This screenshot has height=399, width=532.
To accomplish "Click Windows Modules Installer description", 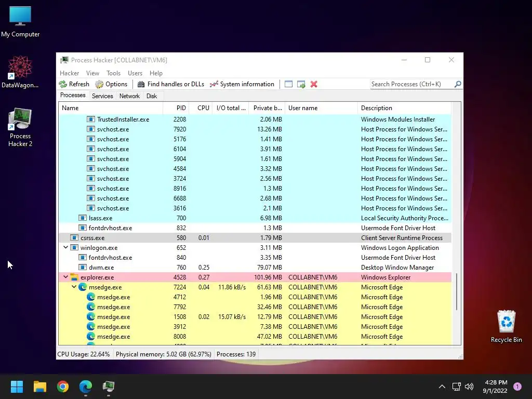I will [397, 119].
